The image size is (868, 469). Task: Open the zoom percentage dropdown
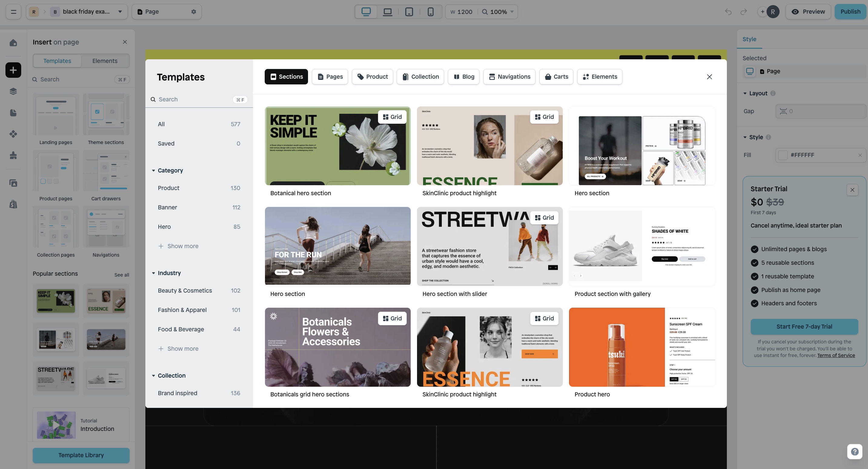(x=498, y=12)
